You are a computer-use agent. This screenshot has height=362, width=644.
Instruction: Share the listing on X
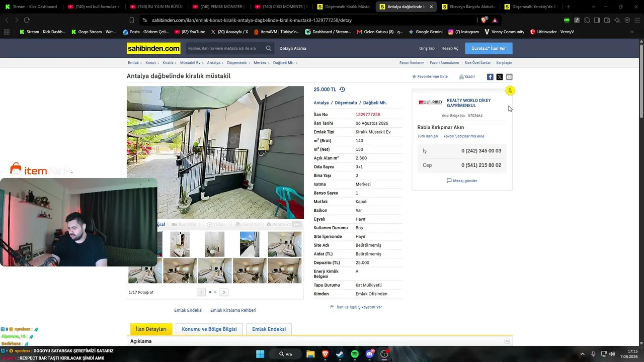point(500,77)
